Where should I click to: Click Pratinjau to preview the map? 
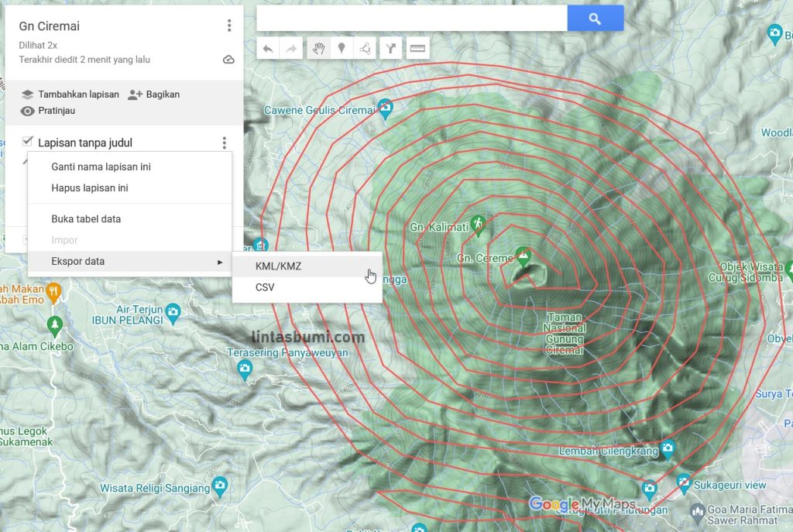click(x=57, y=111)
